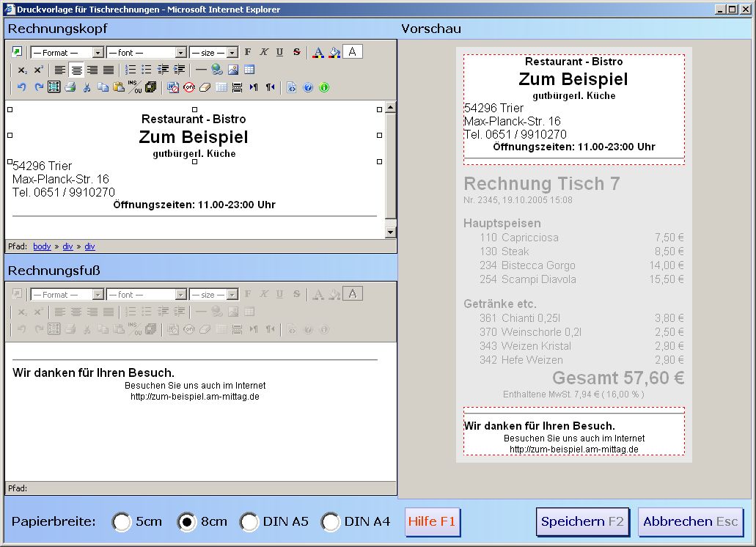Pick the font color icon in the Rechnungskopf toolbar
The height and width of the screenshot is (547, 756).
tap(318, 52)
